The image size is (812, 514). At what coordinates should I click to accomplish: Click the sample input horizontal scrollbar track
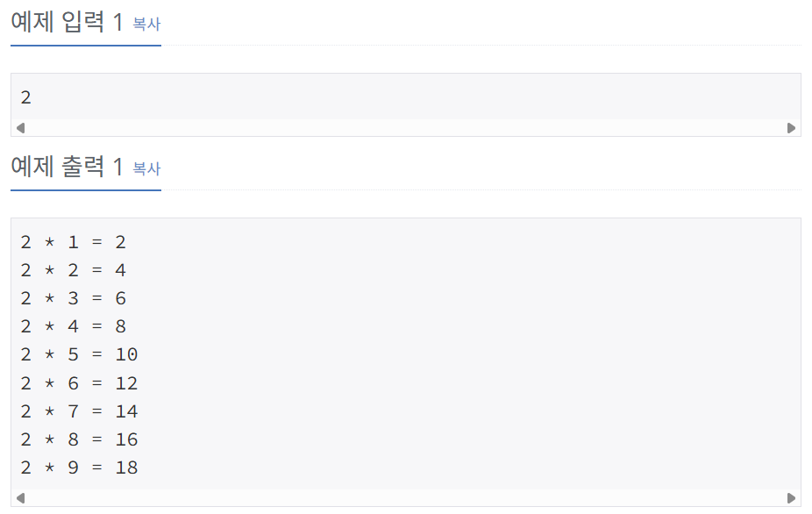(406, 128)
